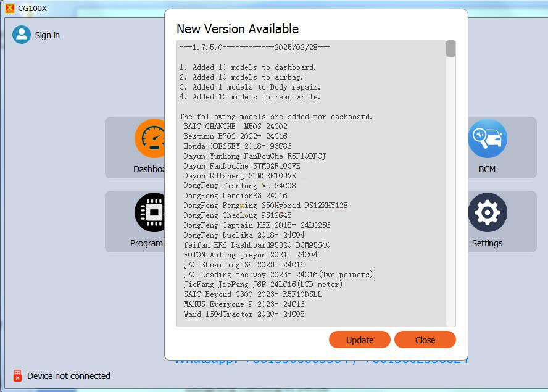Click the BCM label
The width and height of the screenshot is (548, 392).
click(x=487, y=169)
